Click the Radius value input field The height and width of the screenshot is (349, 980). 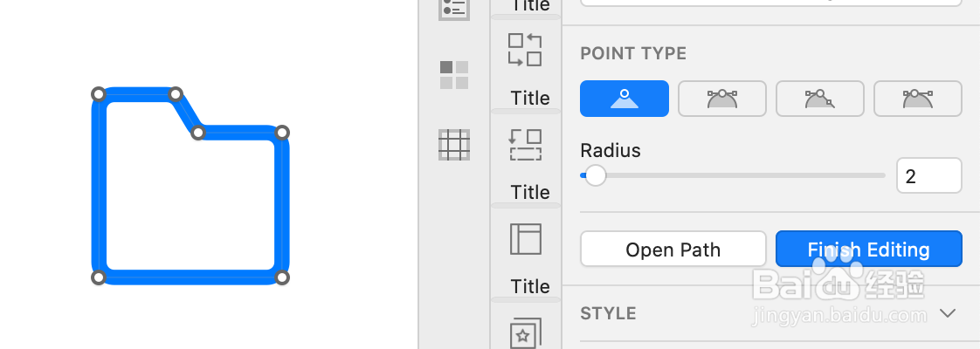(x=928, y=175)
